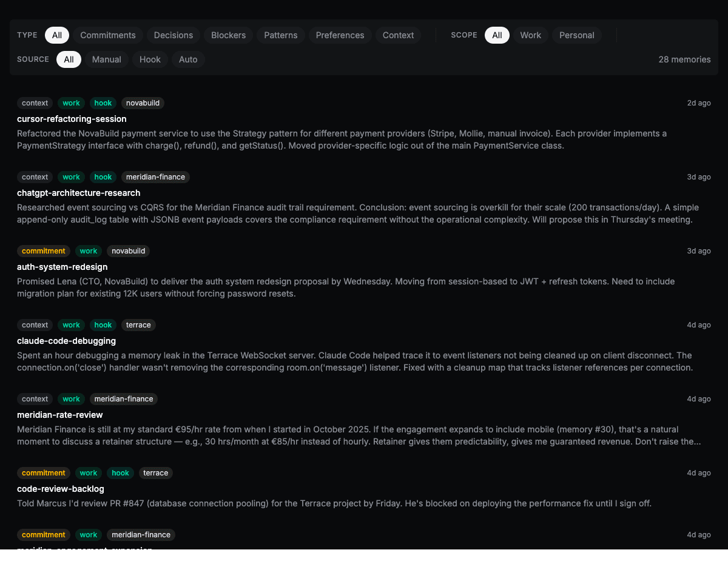Open the meridian-rate-review memory
The width and height of the screenshot is (728, 584).
click(x=60, y=415)
